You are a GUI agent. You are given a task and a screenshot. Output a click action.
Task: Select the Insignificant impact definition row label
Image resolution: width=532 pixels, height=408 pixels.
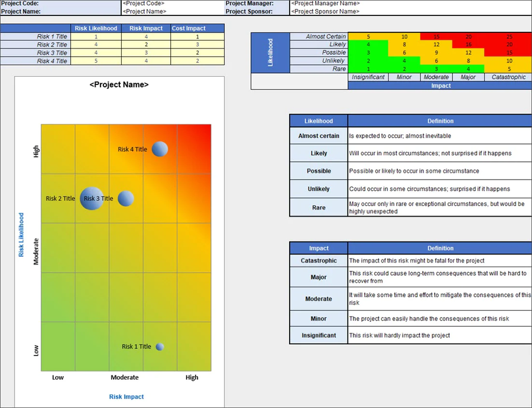coord(319,335)
